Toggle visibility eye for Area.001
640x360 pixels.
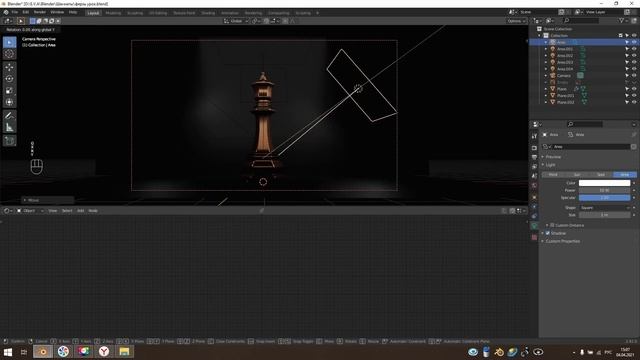pyautogui.click(x=634, y=49)
